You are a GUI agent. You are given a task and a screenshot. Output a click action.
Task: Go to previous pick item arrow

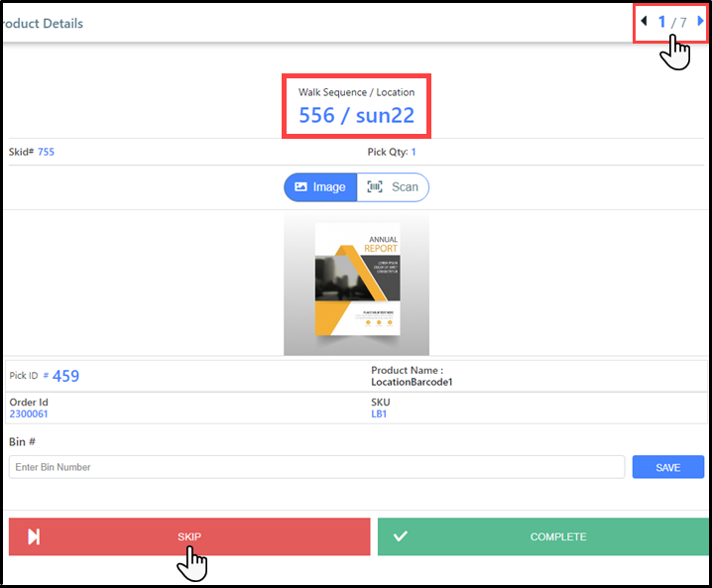[x=645, y=21]
